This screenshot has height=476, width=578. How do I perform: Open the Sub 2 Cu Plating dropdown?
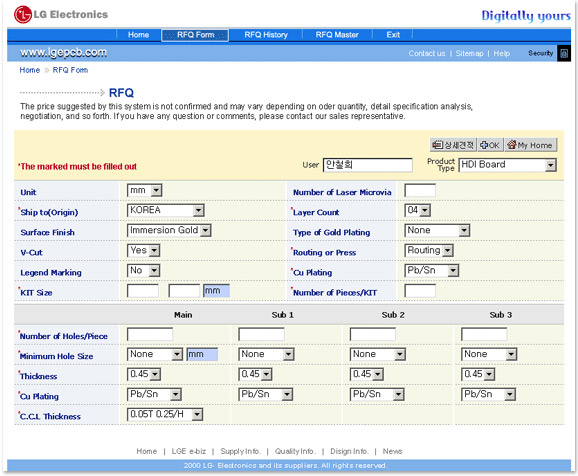tap(377, 395)
